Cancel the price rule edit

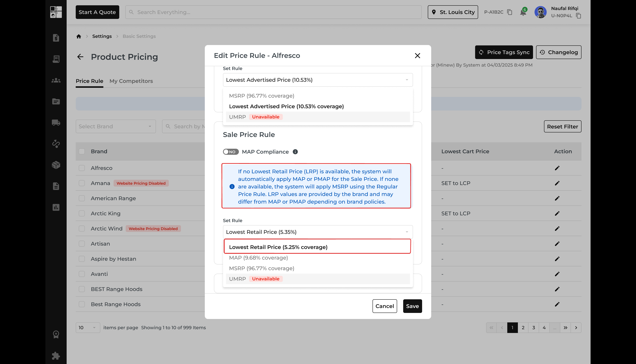click(x=384, y=306)
